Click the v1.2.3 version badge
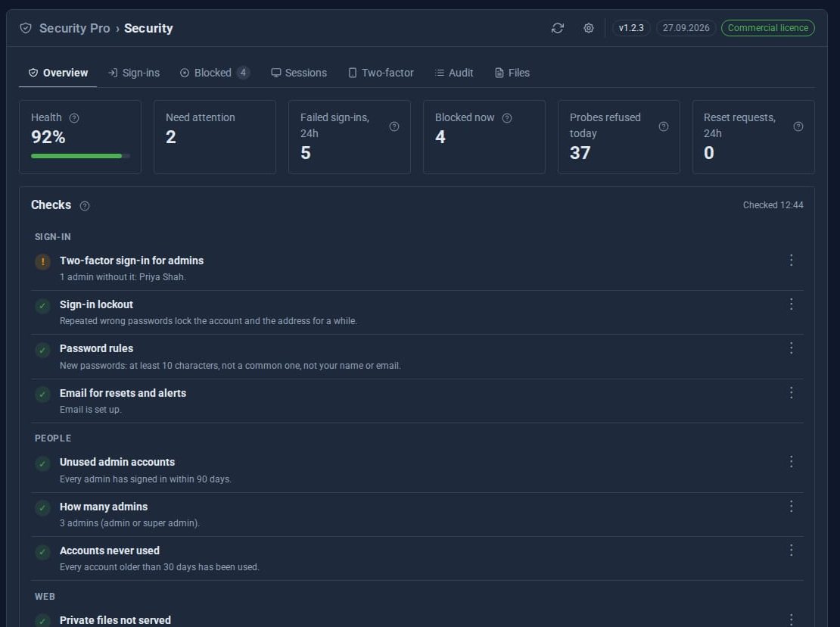 pyautogui.click(x=631, y=28)
